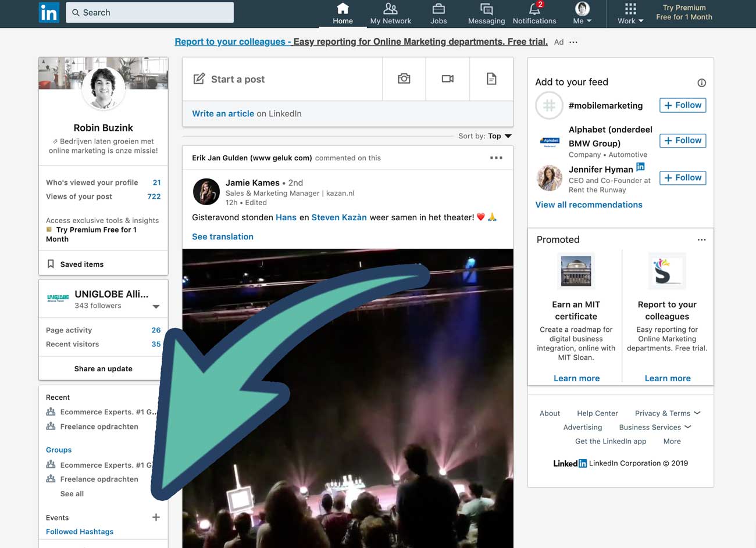This screenshot has width=756, height=548.
Task: Open Help Center link
Action: coord(597,413)
